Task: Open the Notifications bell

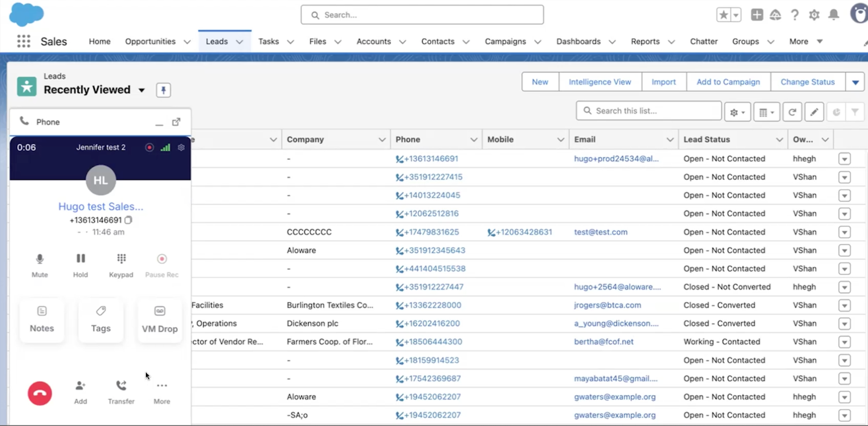Action: click(x=834, y=15)
